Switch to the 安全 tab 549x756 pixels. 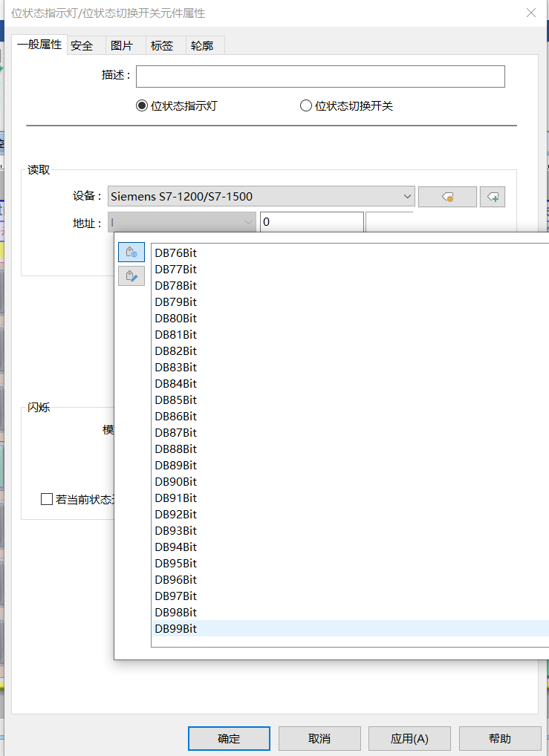click(x=82, y=46)
